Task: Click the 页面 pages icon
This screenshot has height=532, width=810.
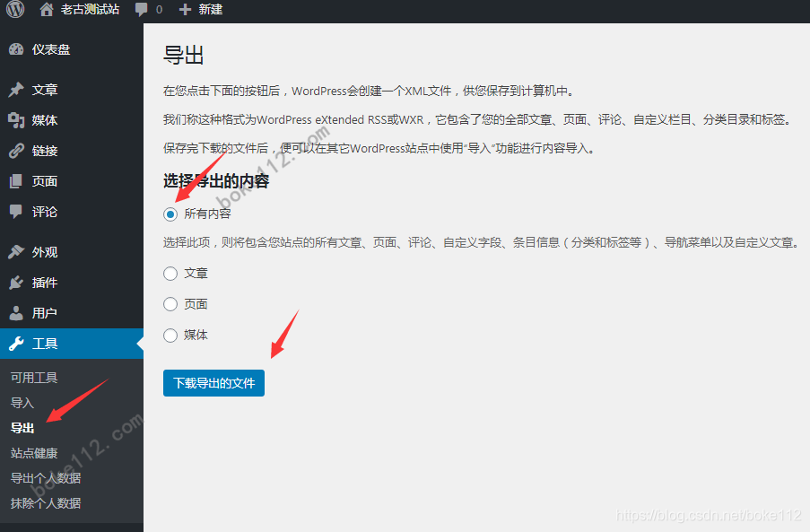Action: pyautogui.click(x=16, y=181)
